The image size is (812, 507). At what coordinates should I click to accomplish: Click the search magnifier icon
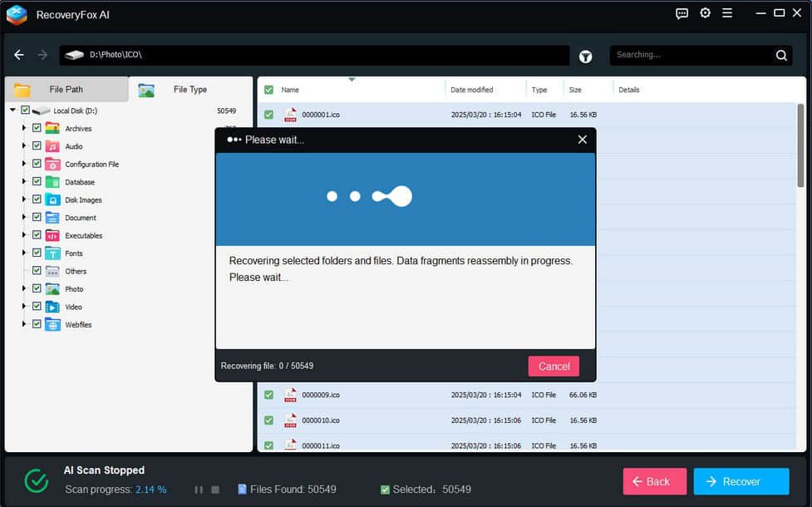click(x=781, y=56)
